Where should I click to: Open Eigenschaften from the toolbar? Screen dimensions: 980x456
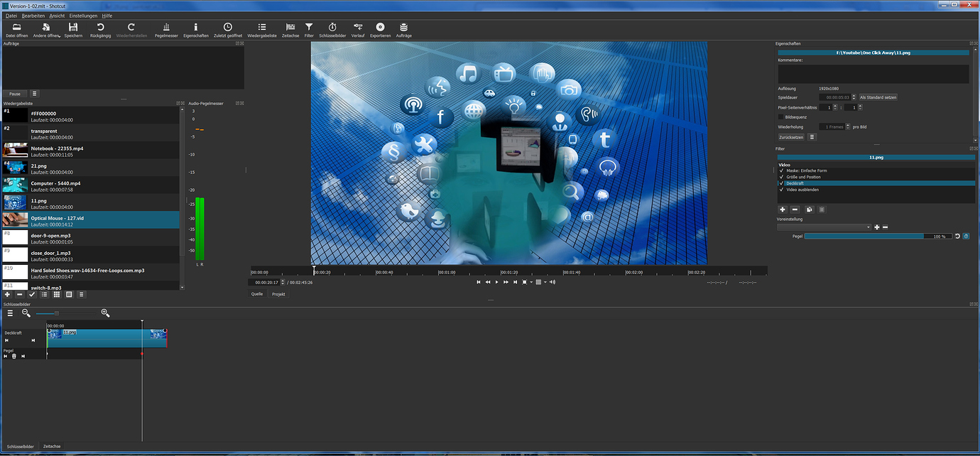tap(196, 30)
